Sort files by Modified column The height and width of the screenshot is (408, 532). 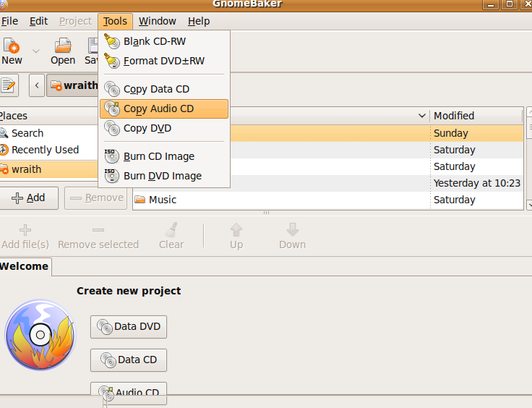[x=476, y=116]
